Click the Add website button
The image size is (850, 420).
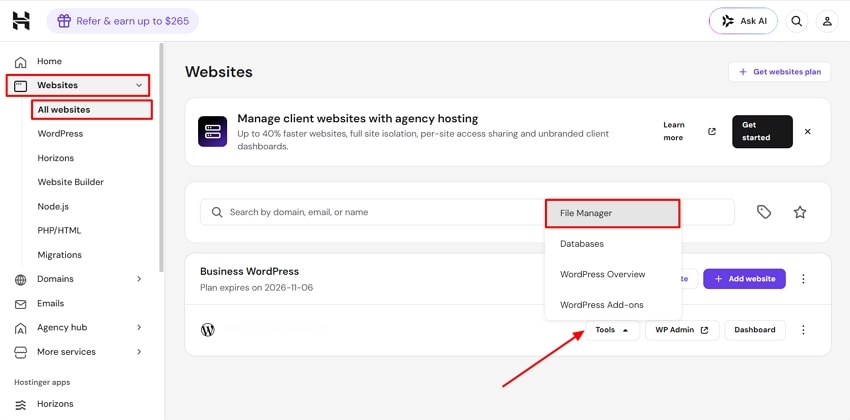click(x=744, y=279)
